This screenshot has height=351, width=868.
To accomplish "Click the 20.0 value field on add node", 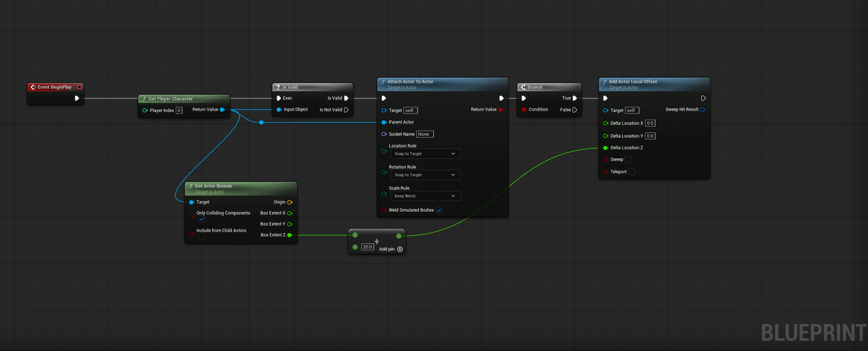I will tap(368, 247).
